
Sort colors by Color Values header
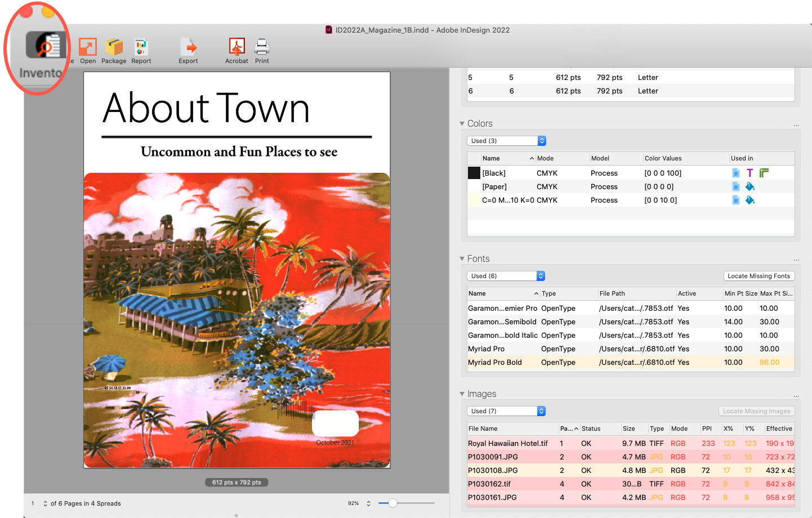(686, 158)
